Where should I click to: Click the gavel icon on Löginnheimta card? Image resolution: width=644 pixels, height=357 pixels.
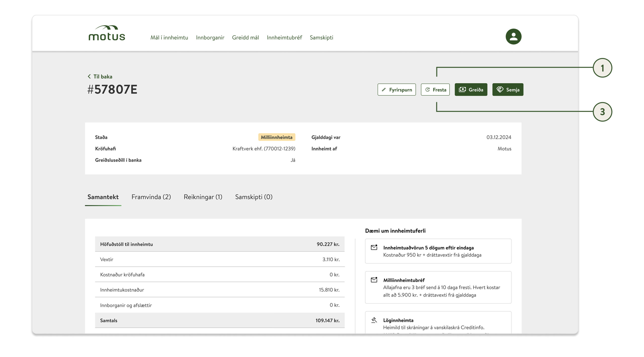pos(374,320)
